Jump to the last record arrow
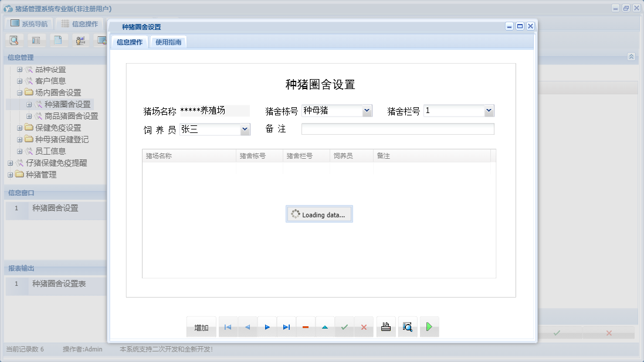 (286, 327)
